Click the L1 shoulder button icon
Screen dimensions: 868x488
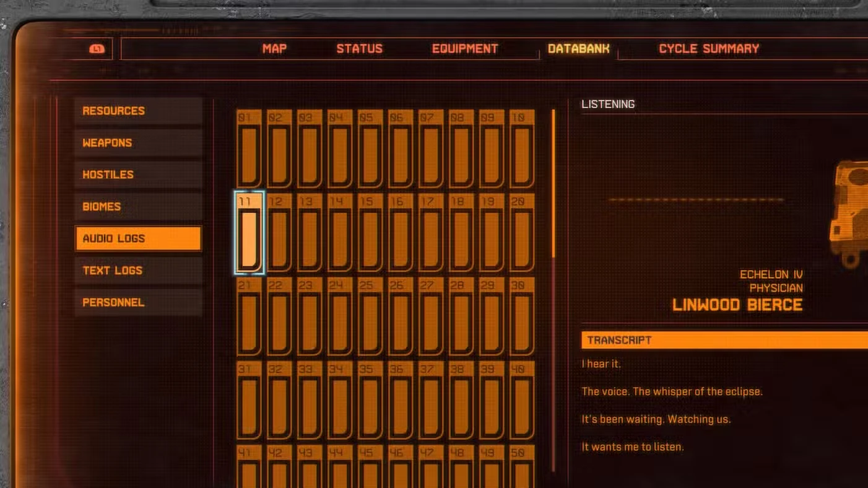point(97,49)
